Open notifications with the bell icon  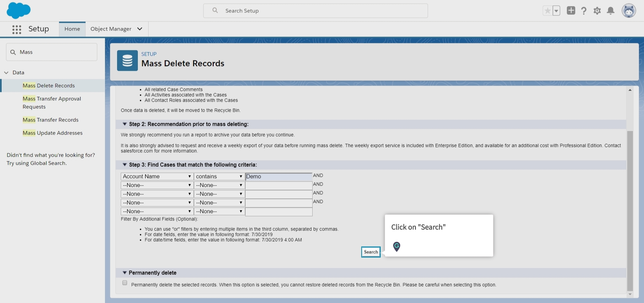point(610,10)
